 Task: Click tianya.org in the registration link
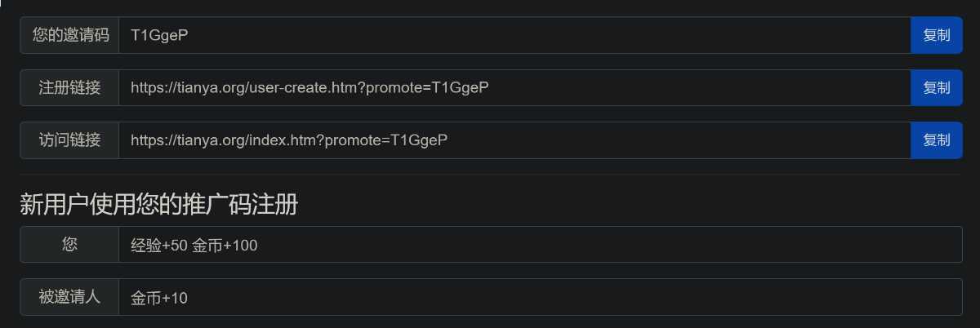[209, 87]
